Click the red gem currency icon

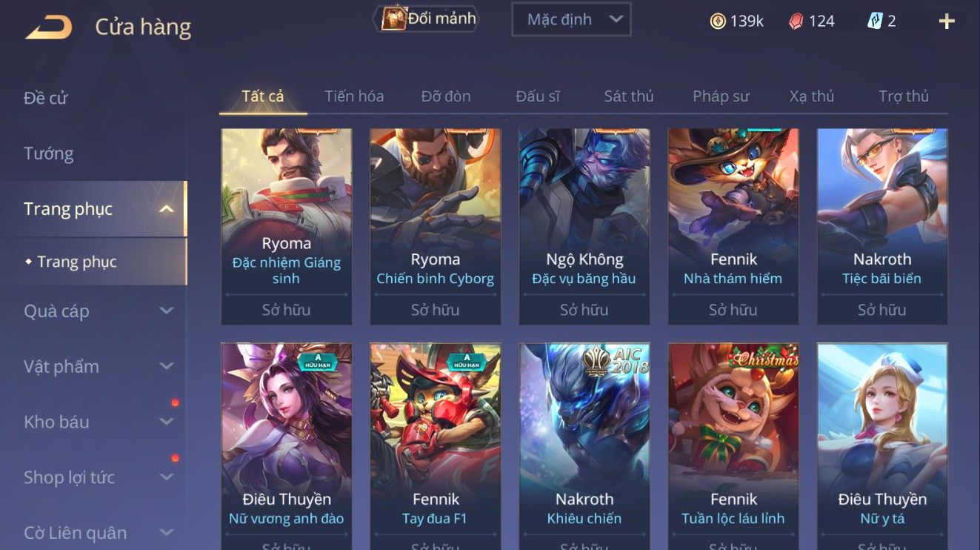click(x=796, y=21)
